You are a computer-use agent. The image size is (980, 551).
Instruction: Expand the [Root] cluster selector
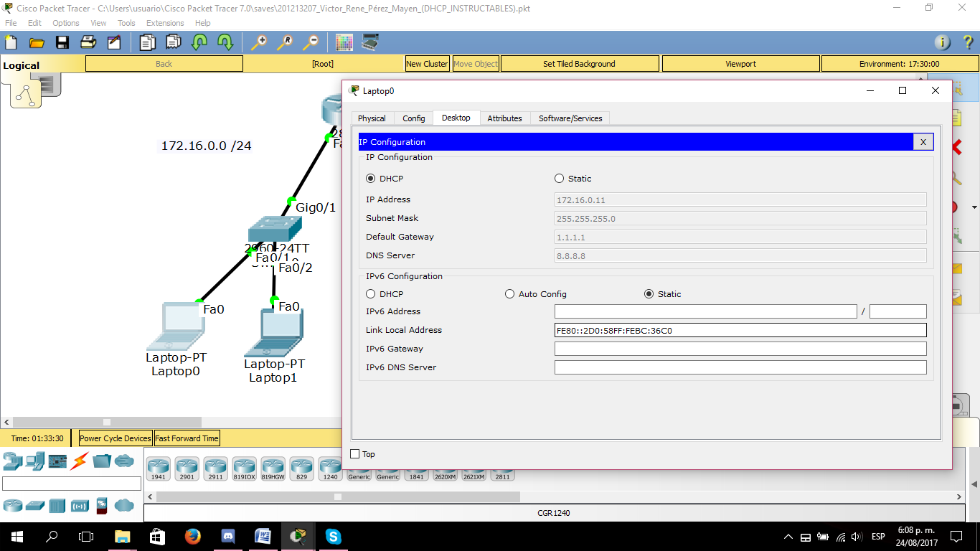click(x=323, y=63)
